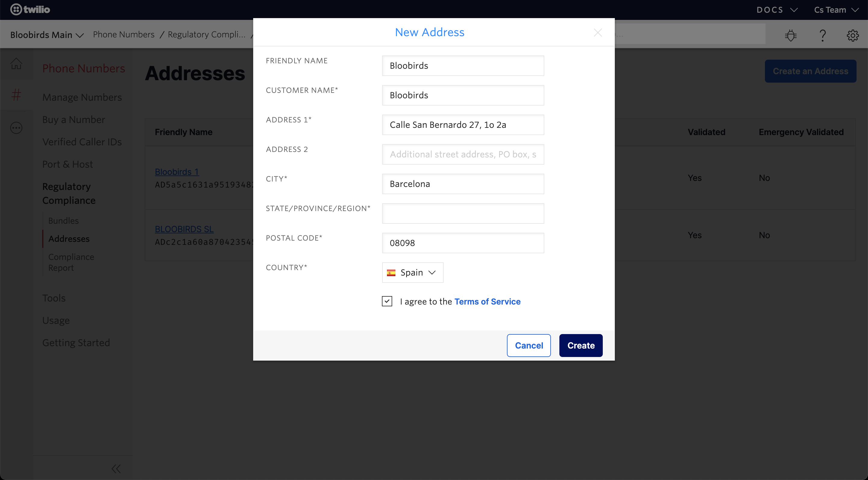868x480 pixels.
Task: Click the Twilio logo
Action: point(30,9)
